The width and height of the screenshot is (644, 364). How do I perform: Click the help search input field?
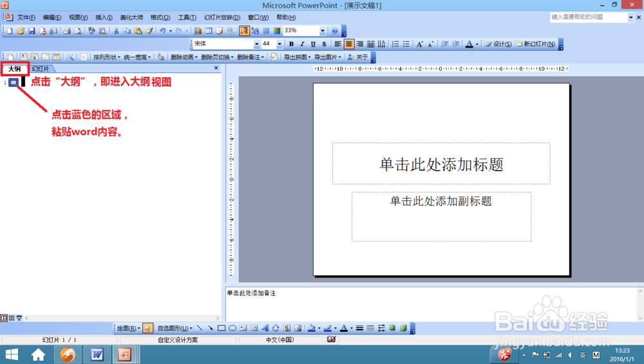coord(589,17)
